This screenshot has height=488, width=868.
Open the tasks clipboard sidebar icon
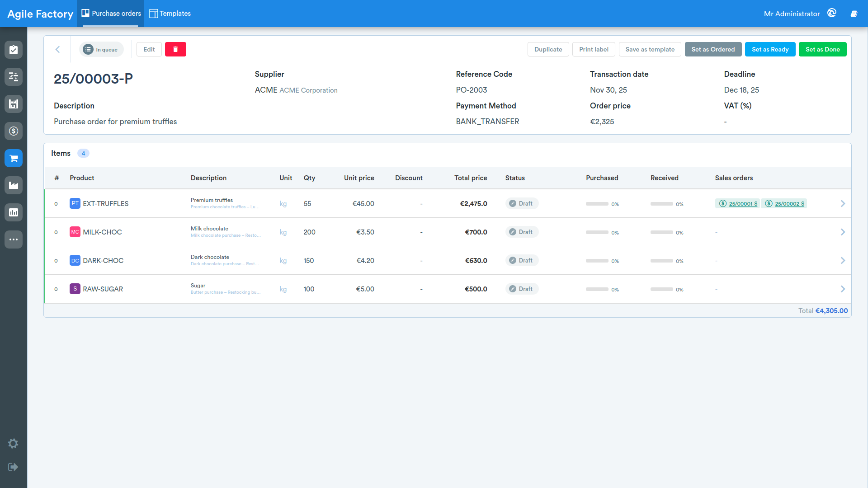click(14, 50)
